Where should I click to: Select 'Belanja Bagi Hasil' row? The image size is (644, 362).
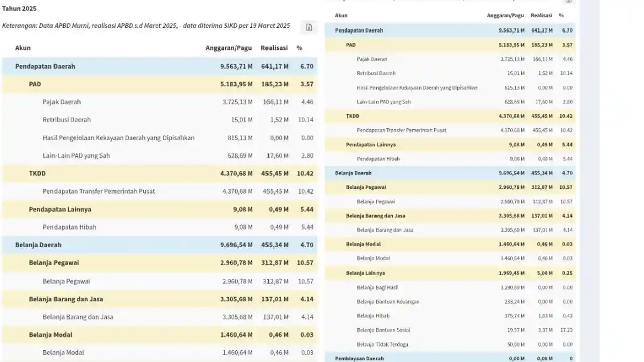(450, 287)
